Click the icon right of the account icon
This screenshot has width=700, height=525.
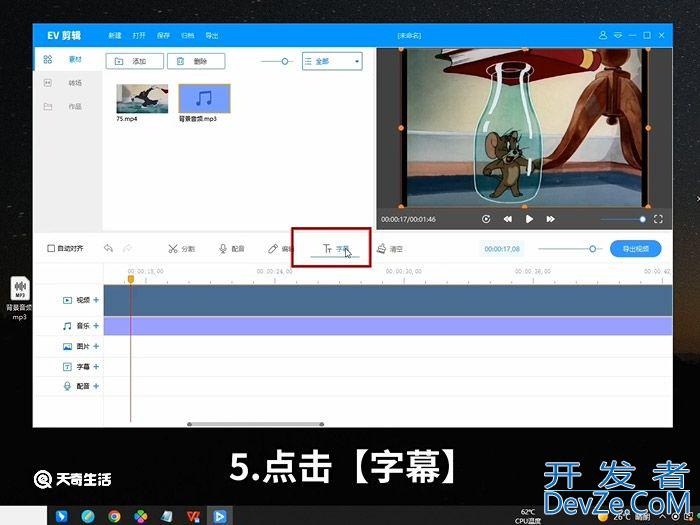pos(618,35)
